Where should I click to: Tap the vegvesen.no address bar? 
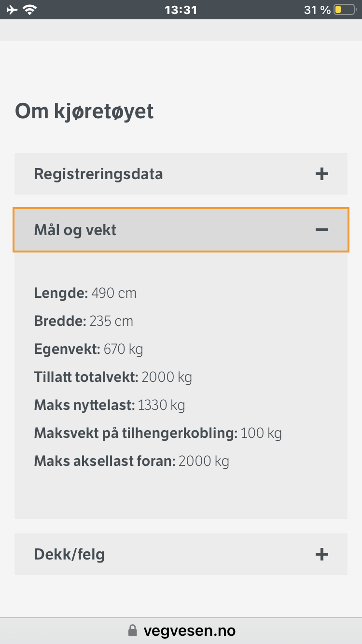[189, 630]
